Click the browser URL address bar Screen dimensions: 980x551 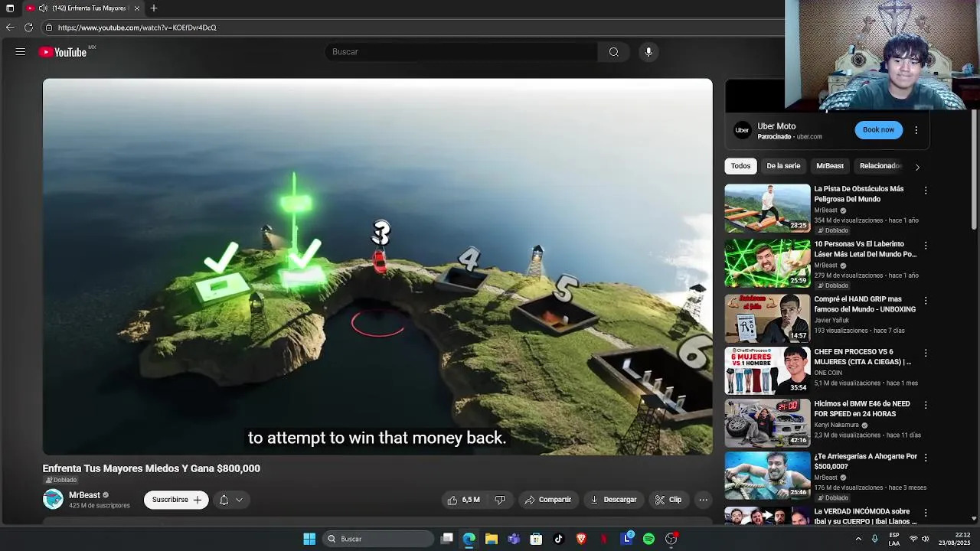pyautogui.click(x=413, y=28)
